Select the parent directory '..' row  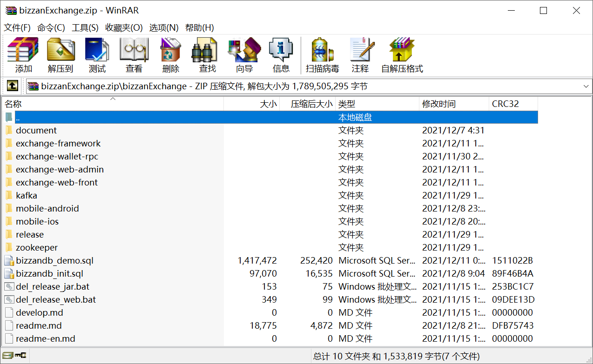(x=270, y=117)
